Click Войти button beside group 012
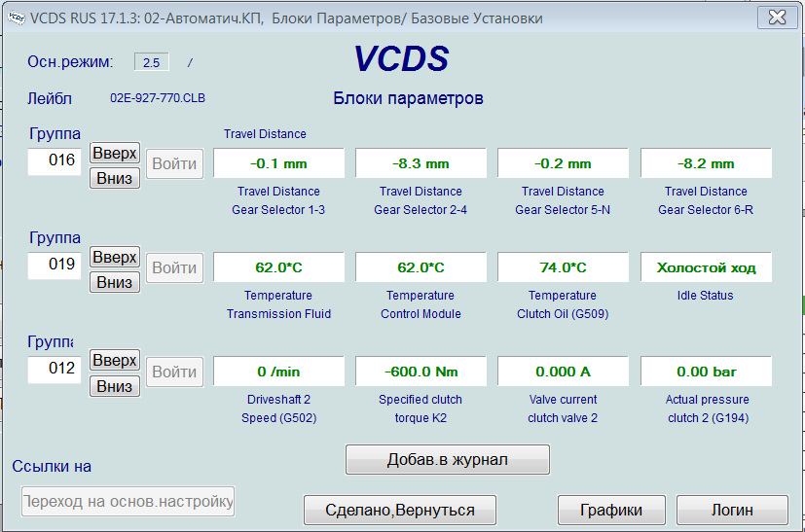This screenshot has width=805, height=532. pos(174,372)
